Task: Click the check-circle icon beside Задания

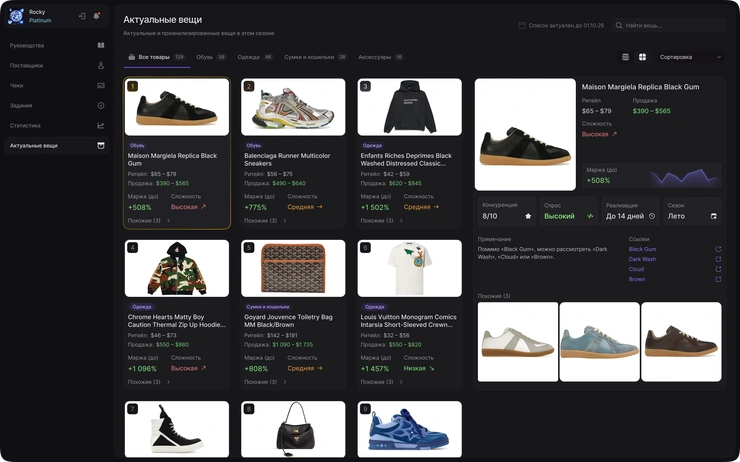Action: point(101,106)
